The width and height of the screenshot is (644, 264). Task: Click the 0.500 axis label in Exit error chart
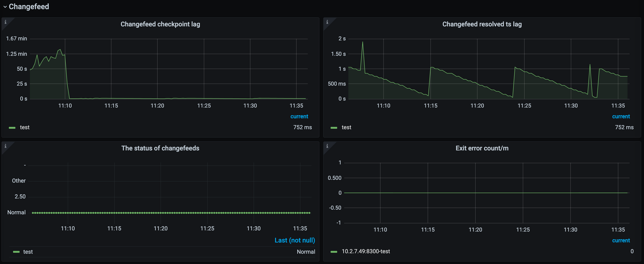coord(335,178)
